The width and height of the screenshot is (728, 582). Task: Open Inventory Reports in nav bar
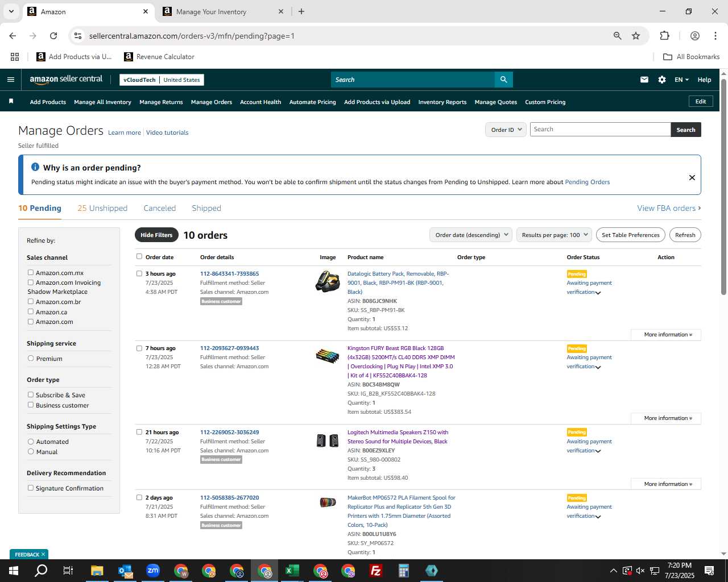coord(442,102)
